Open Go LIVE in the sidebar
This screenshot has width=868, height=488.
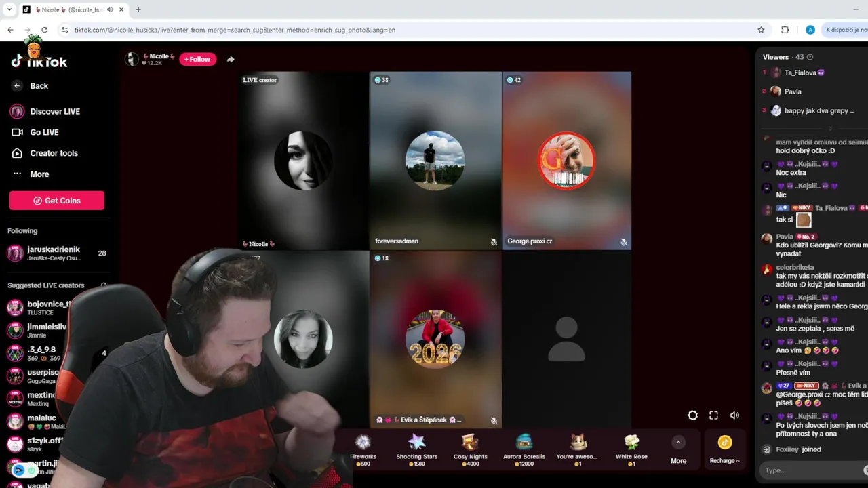tap(35, 132)
